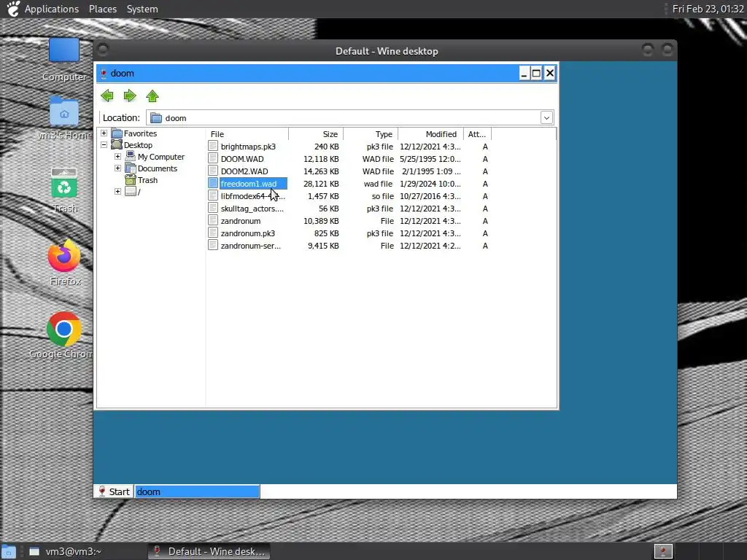Select Favorites in the folder tree

pos(140,133)
